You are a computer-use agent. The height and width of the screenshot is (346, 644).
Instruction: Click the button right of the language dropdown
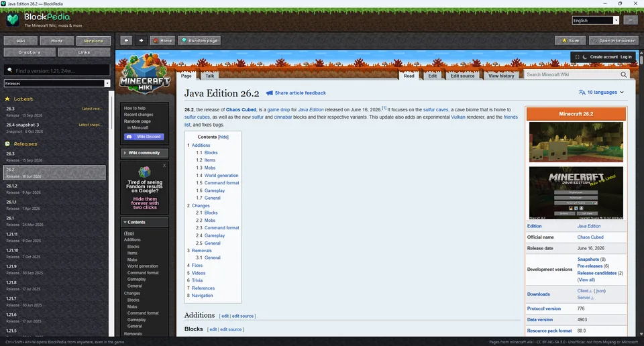pos(631,20)
